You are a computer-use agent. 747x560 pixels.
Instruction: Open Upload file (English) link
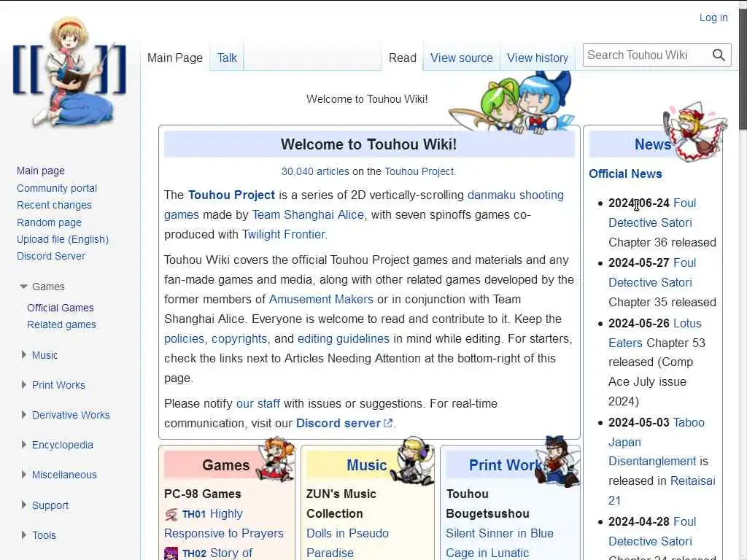(63, 239)
